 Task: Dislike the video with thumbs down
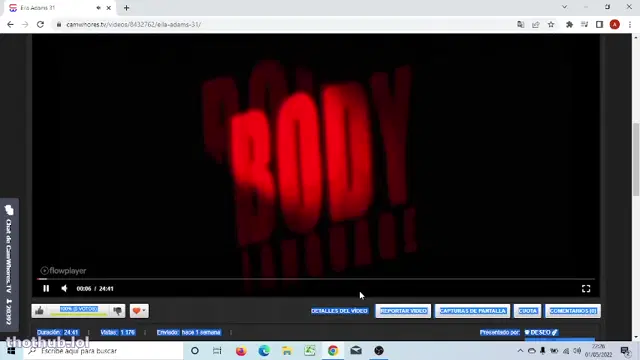click(x=118, y=311)
